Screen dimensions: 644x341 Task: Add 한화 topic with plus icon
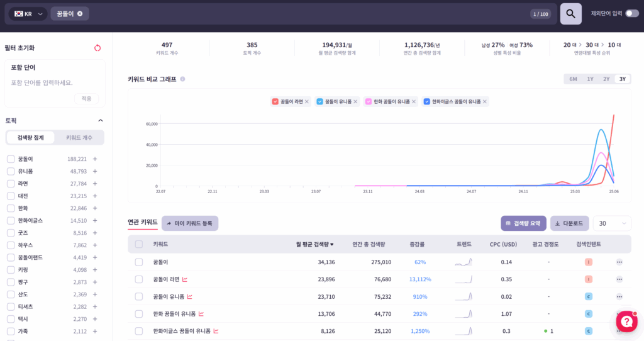95,208
